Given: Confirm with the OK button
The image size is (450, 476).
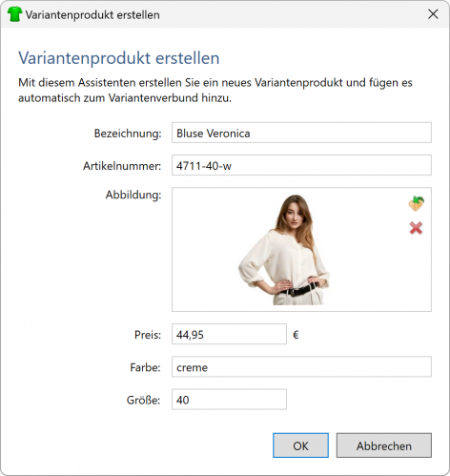Looking at the screenshot, I should pyautogui.click(x=300, y=445).
